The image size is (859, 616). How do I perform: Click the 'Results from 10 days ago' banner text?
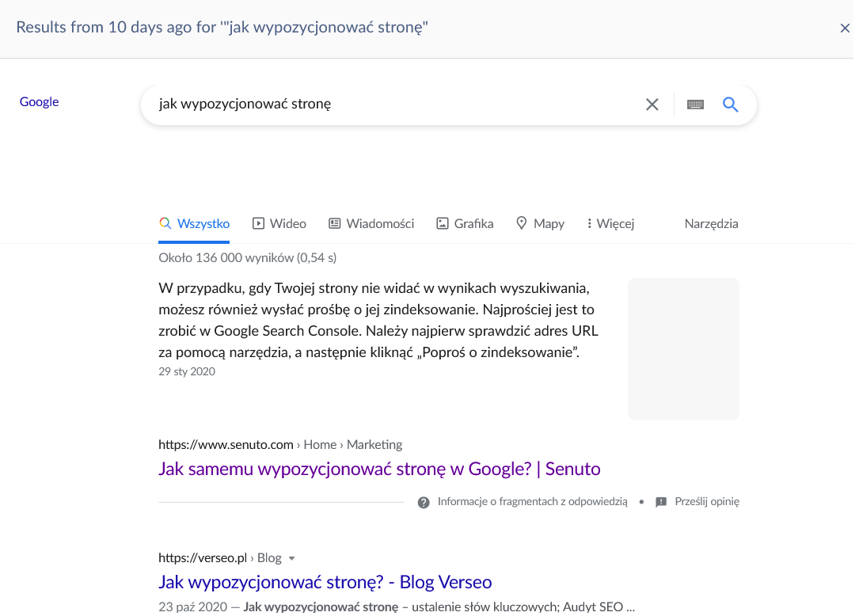pyautogui.click(x=222, y=28)
